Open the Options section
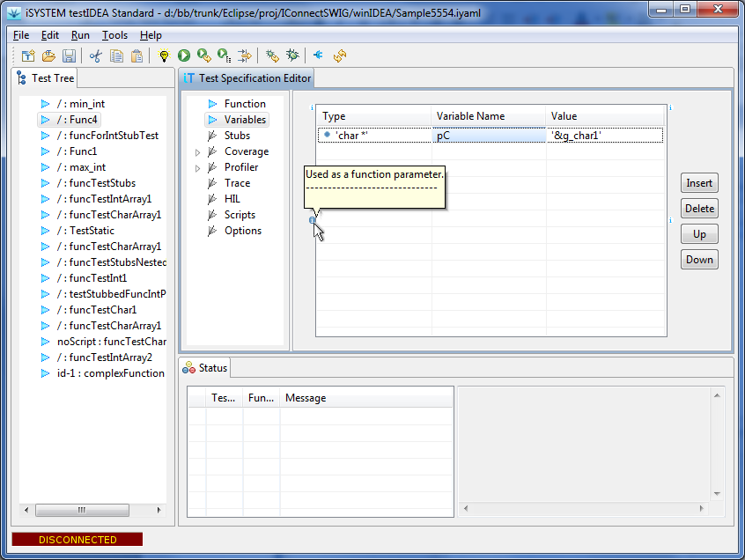745x560 pixels. point(243,231)
